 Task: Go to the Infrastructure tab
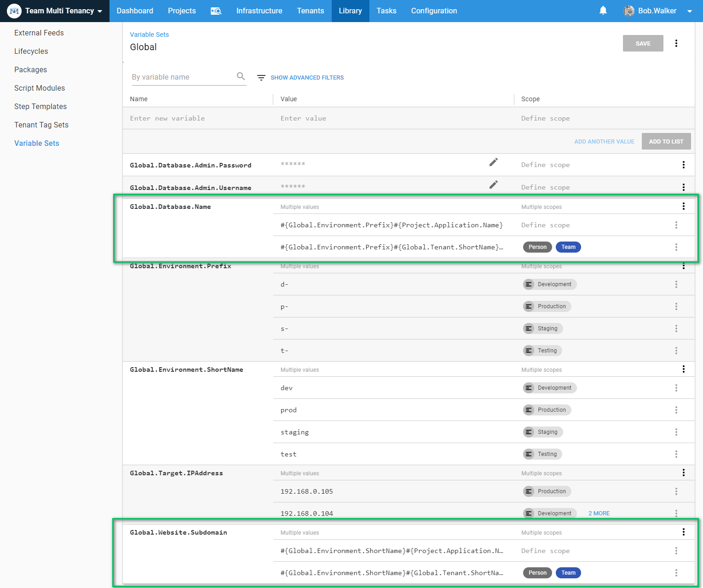point(259,11)
